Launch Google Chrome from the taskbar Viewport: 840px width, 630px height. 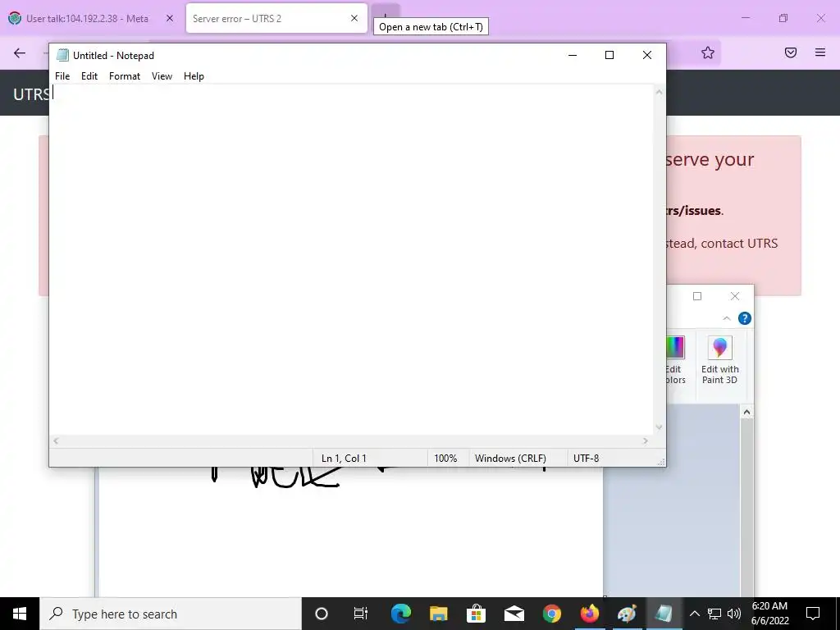[x=552, y=614]
